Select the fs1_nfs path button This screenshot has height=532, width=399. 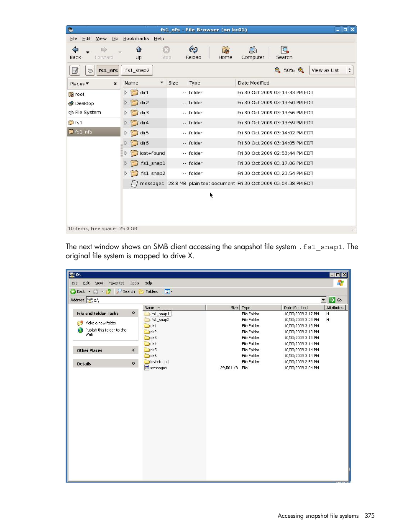(108, 70)
